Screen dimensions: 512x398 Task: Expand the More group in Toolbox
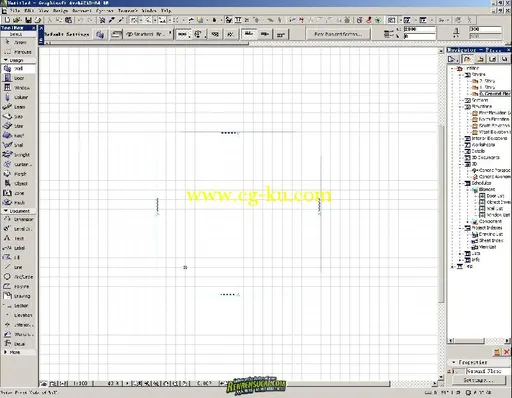[x=5, y=352]
